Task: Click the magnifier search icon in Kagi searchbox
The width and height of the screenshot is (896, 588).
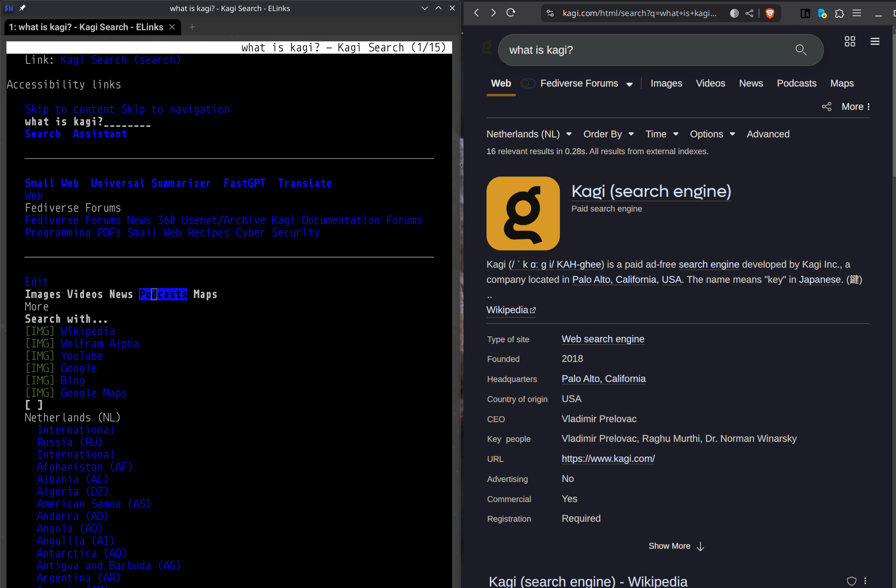Action: click(801, 50)
